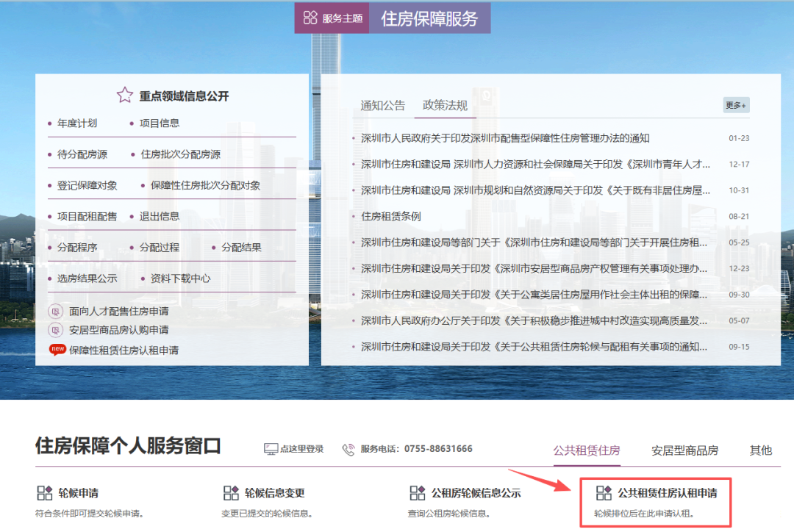Viewport: 794px width, 532px height.
Task: Open the 公共租赁住房轮候与配租 policy item
Action: (534, 347)
